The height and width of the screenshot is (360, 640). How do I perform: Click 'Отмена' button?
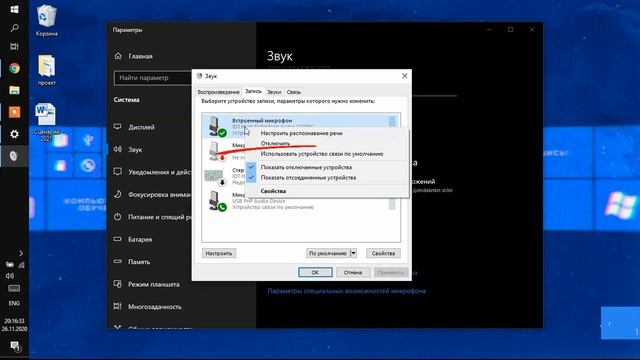353,272
